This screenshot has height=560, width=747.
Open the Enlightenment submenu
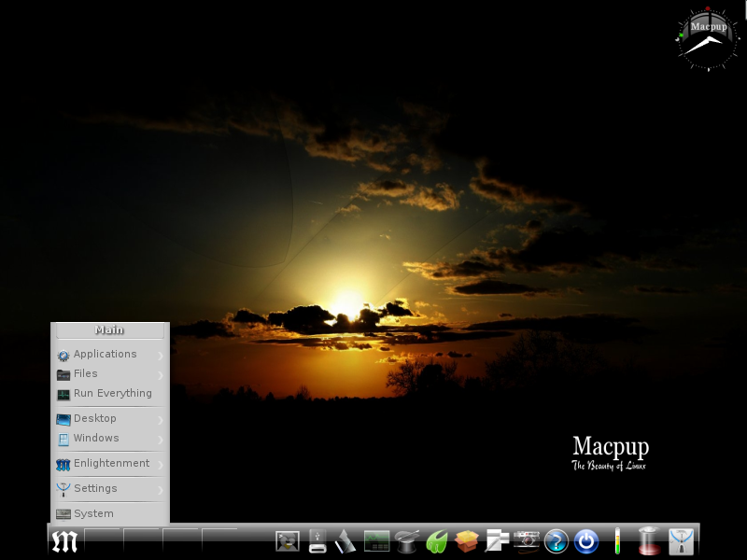pyautogui.click(x=110, y=463)
